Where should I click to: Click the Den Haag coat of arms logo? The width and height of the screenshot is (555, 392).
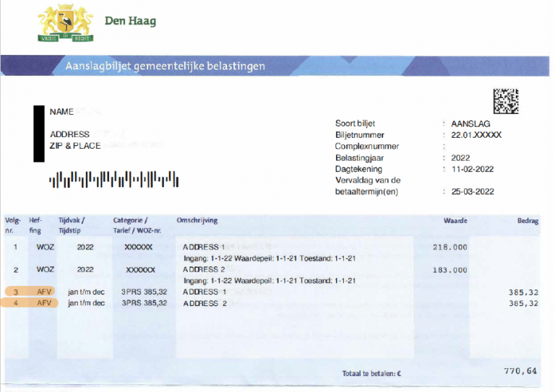click(66, 23)
